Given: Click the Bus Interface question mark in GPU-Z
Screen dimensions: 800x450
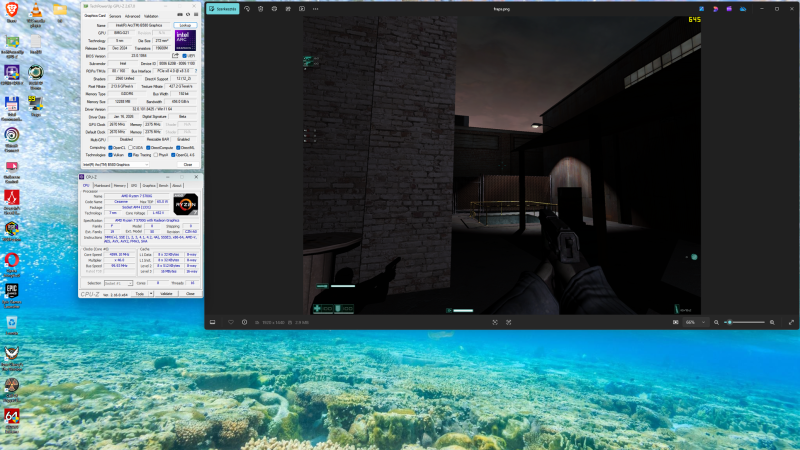Looking at the screenshot, I should [x=195, y=71].
